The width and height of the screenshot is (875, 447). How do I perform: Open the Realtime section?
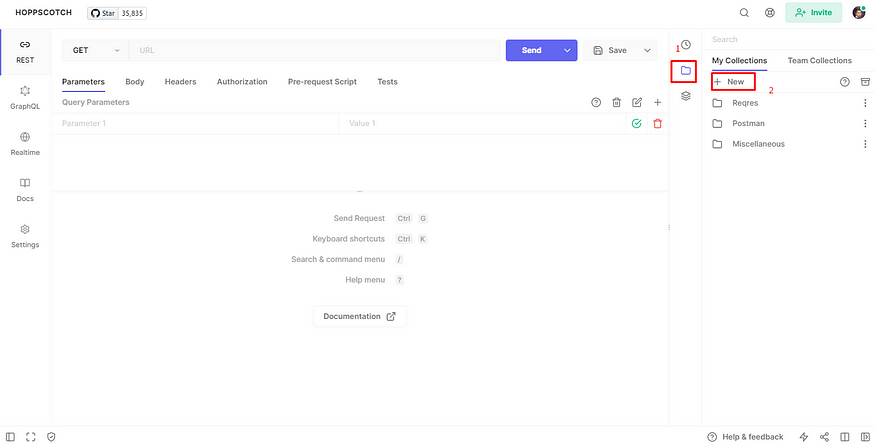pos(25,145)
